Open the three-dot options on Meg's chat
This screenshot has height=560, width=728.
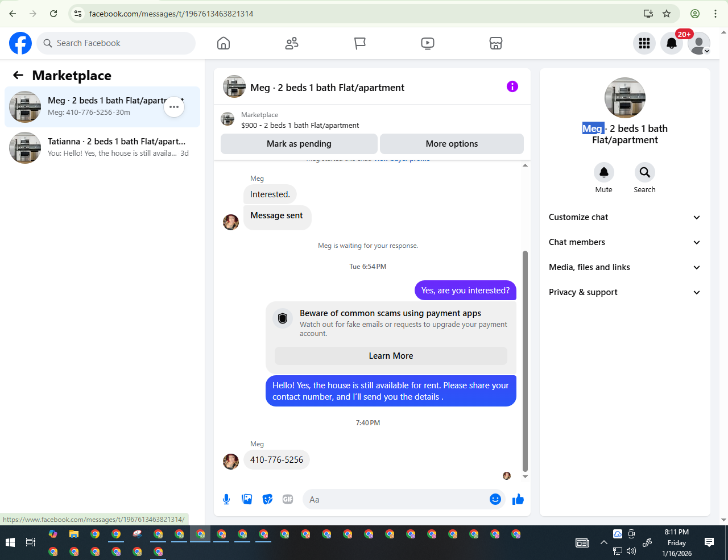tap(174, 107)
